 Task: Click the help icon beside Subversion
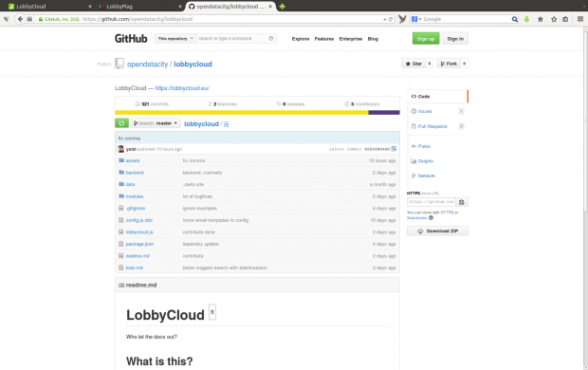pyautogui.click(x=431, y=217)
